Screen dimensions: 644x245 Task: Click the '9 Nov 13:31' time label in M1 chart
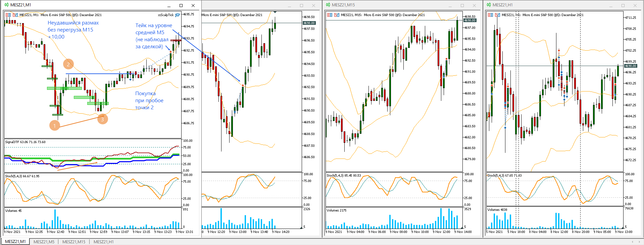184,232
